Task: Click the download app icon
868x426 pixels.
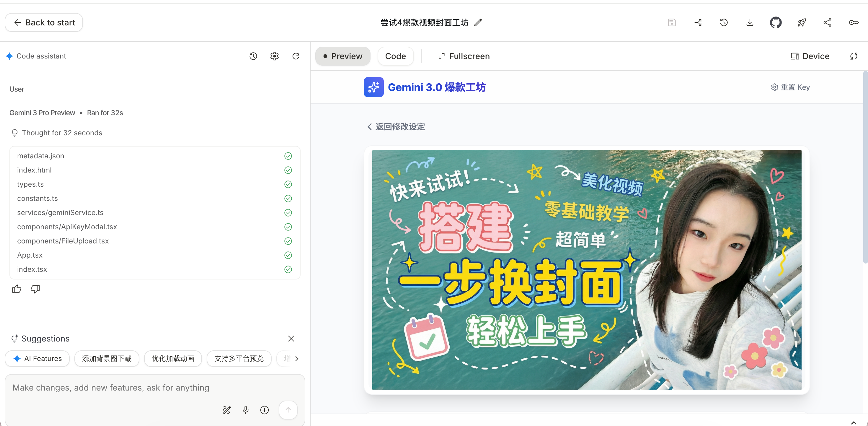Action: tap(750, 22)
